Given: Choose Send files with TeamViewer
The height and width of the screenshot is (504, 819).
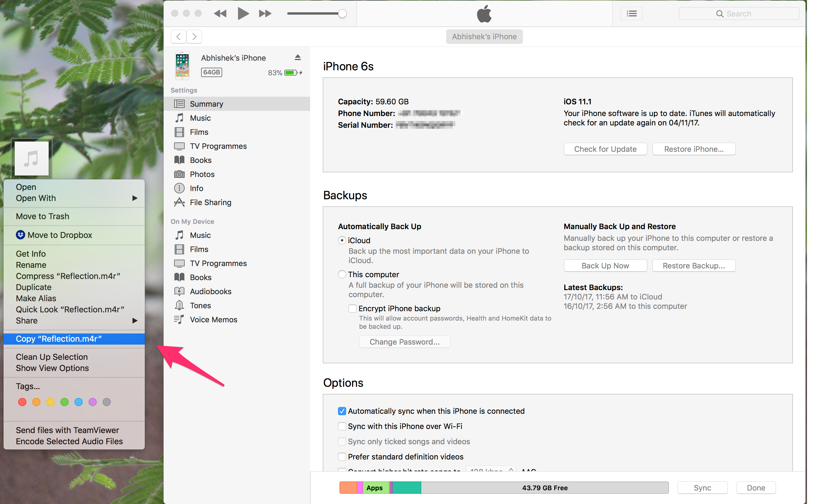Looking at the screenshot, I should tap(74, 430).
